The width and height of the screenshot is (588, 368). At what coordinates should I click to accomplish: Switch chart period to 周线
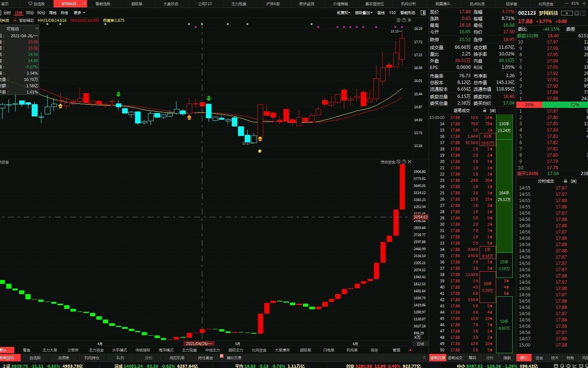pyautogui.click(x=53, y=13)
